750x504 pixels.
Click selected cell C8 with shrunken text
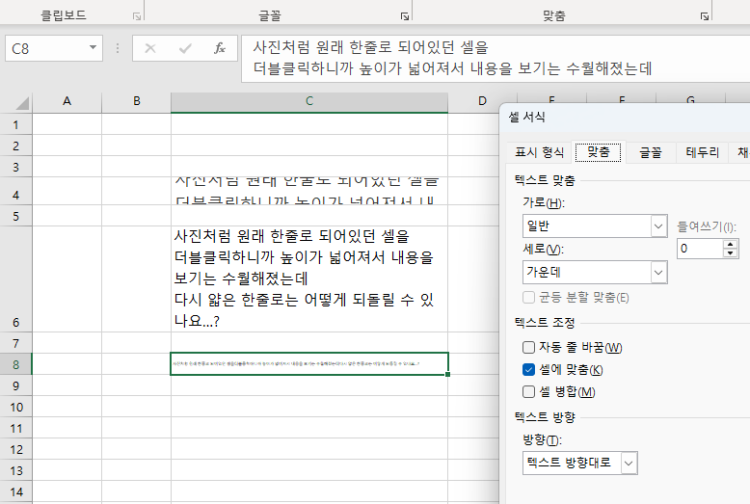tap(309, 364)
